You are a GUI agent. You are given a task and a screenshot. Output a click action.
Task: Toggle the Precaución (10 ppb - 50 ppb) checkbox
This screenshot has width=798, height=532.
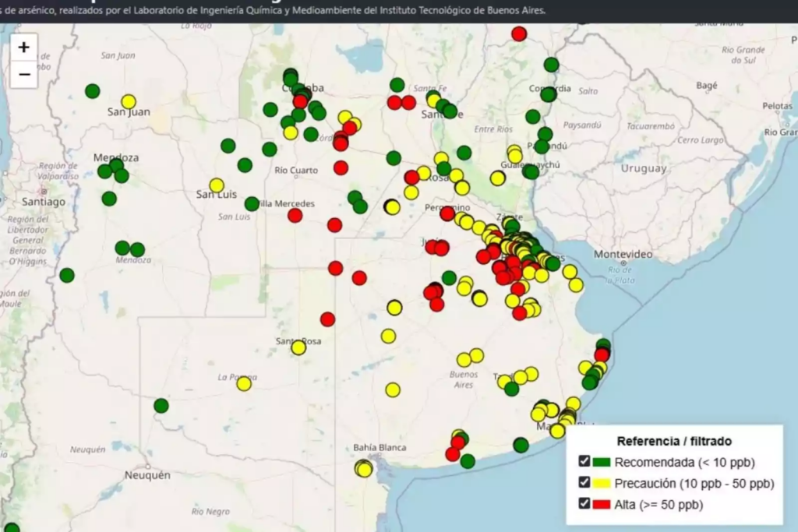click(584, 482)
